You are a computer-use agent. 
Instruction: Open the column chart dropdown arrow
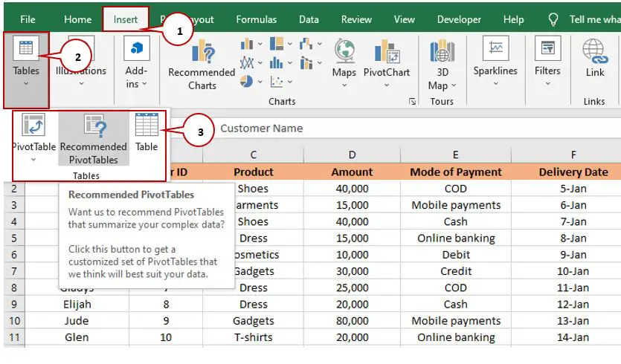click(260, 44)
